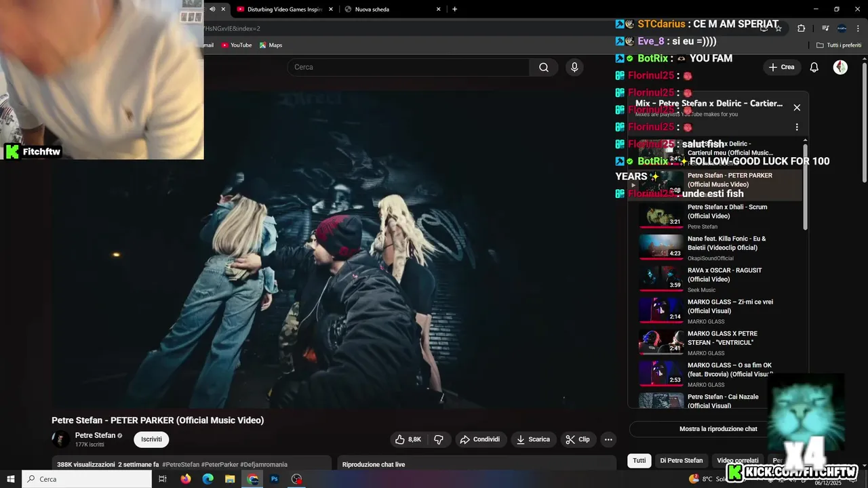Screen dimensions: 868x488
Task: Click Mostra la riproduzione chat
Action: tap(718, 429)
